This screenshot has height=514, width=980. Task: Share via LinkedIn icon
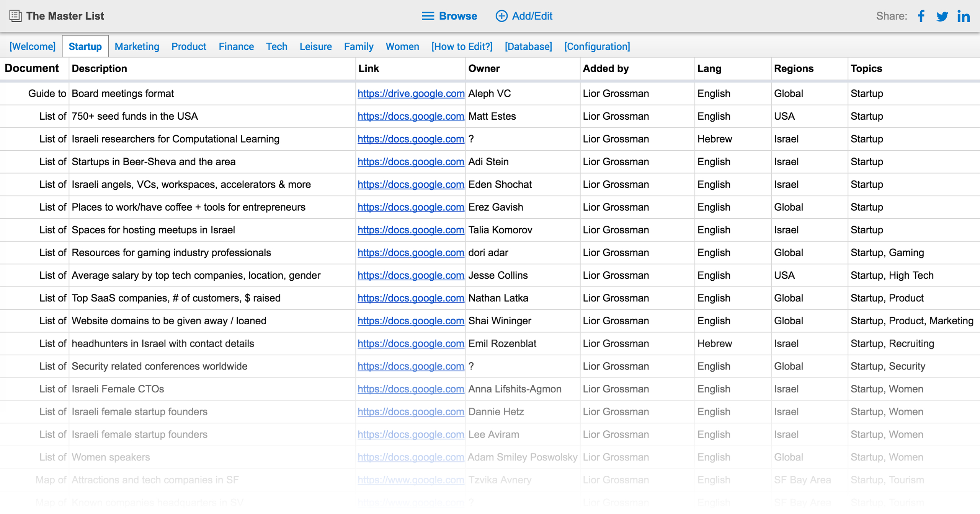[x=963, y=16]
